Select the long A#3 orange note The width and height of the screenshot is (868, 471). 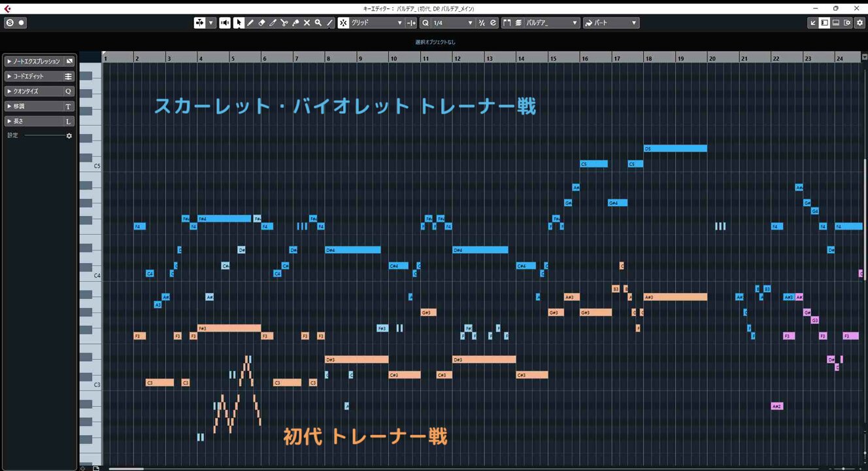click(675, 297)
